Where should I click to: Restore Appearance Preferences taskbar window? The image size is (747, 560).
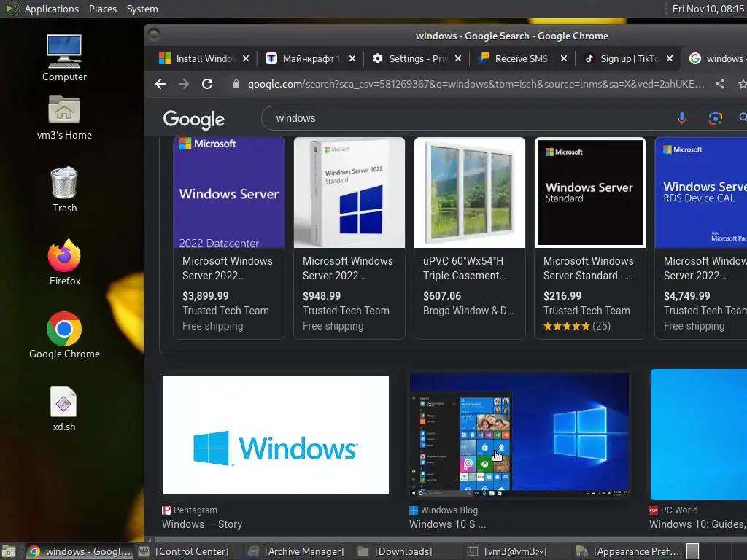[x=627, y=551]
